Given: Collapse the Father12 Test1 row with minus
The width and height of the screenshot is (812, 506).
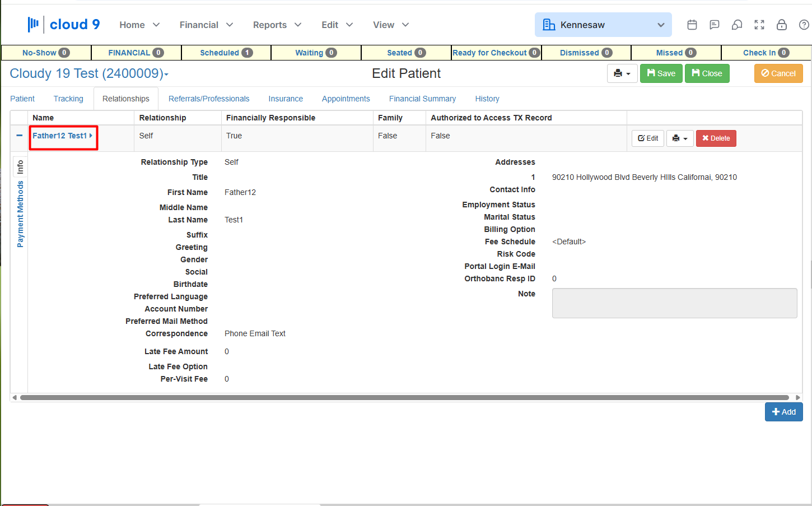Looking at the screenshot, I should click(x=19, y=136).
